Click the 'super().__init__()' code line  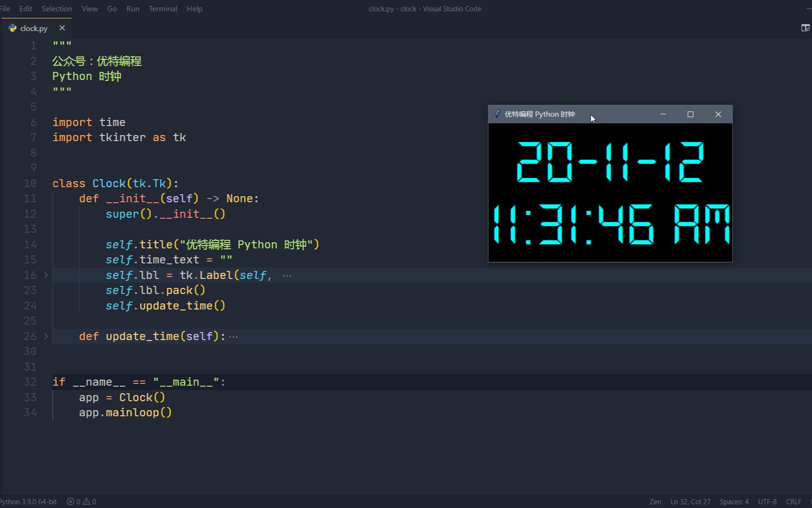point(165,214)
